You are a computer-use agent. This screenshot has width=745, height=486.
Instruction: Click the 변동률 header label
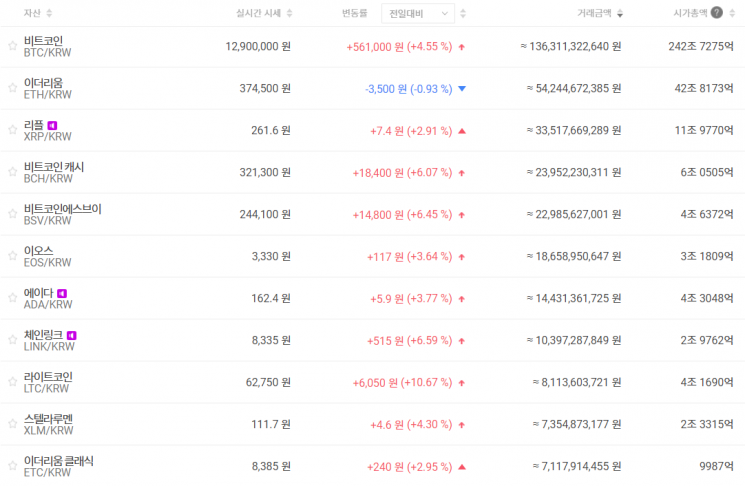click(354, 13)
